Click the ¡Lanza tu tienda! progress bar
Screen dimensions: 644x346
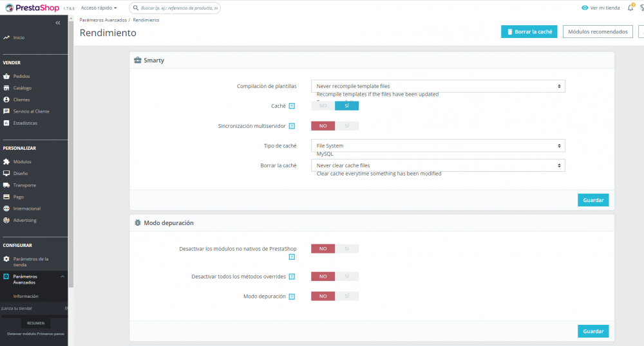coord(34,316)
